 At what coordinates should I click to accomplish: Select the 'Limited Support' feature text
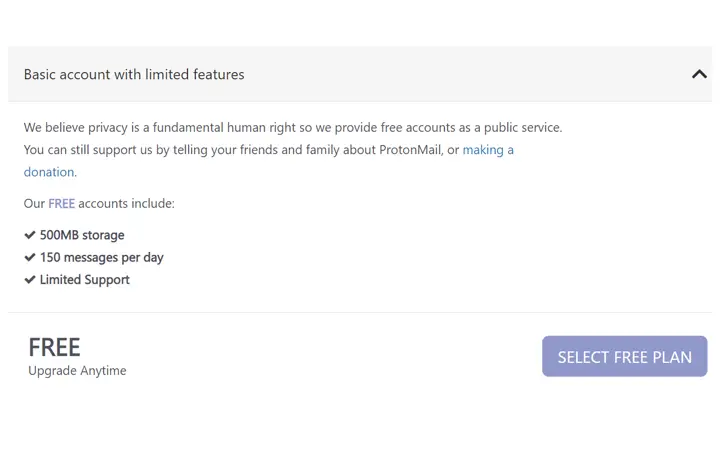click(85, 280)
